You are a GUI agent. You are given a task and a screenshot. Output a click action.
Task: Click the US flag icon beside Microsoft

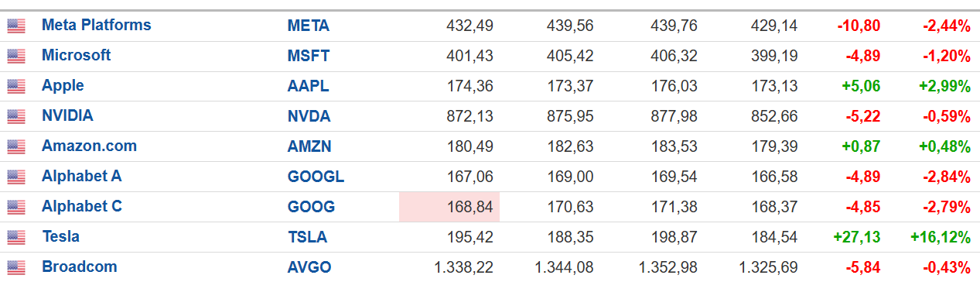pos(16,56)
